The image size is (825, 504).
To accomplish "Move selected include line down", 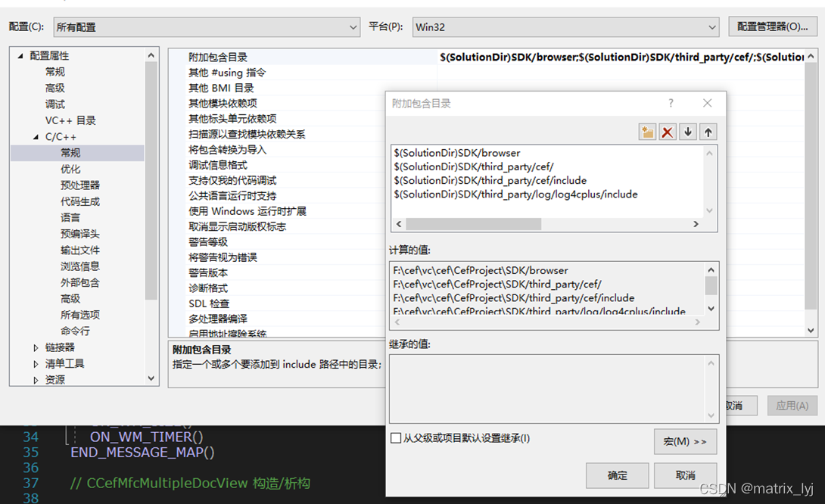I will click(688, 132).
